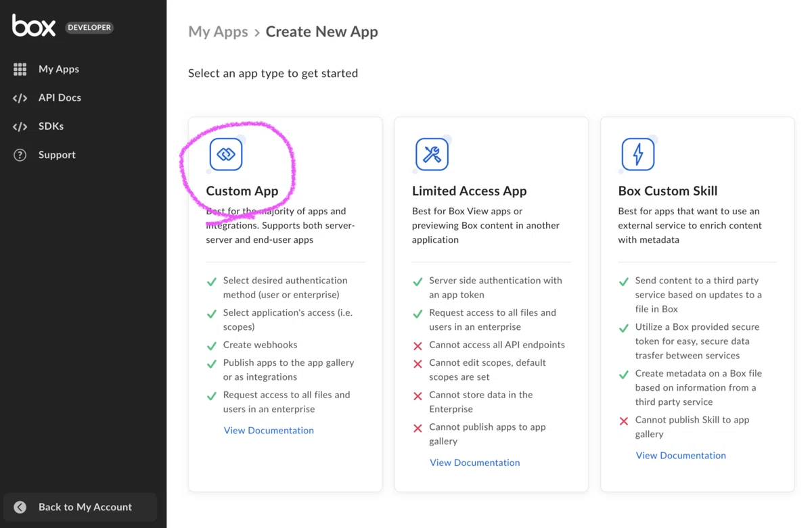
Task: Click checkmark beside 'Send content to a third party'
Action: click(624, 281)
